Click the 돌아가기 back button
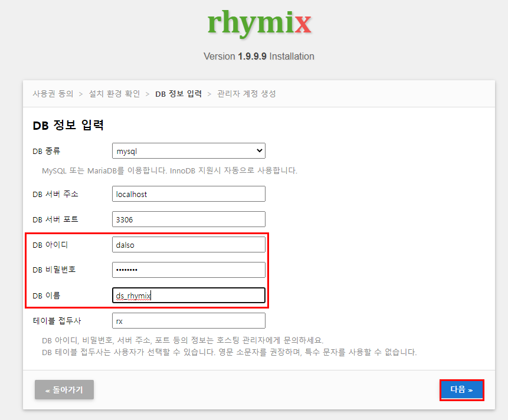The height and width of the screenshot is (420, 508). point(64,389)
